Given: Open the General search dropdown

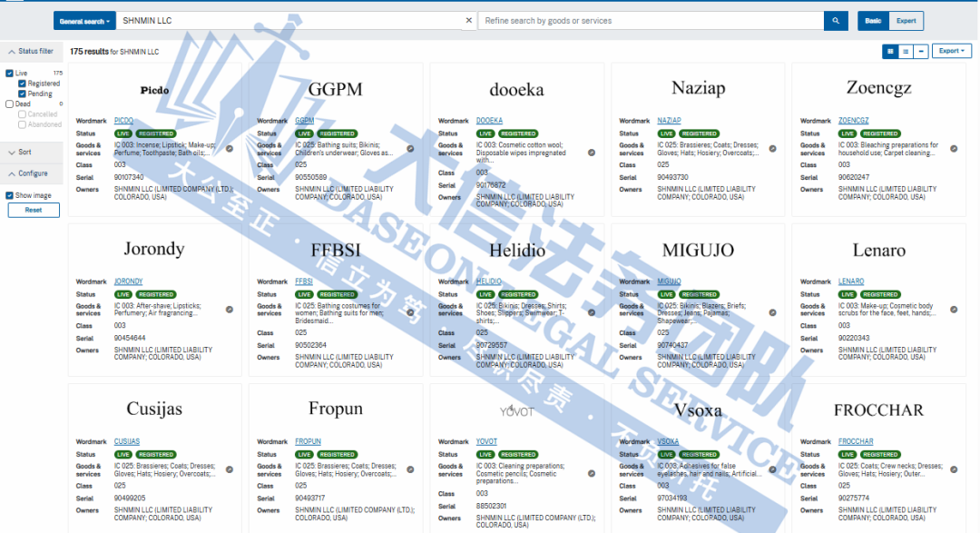Looking at the screenshot, I should click(x=84, y=21).
